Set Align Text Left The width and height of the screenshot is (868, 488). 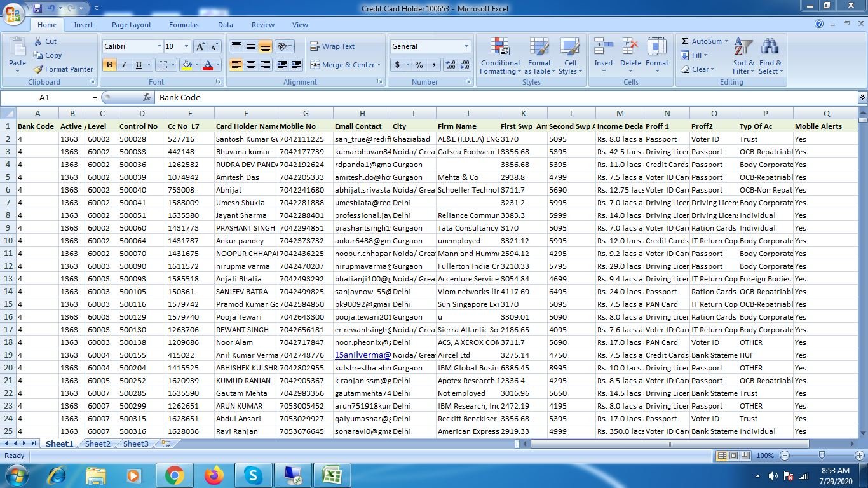tap(236, 65)
